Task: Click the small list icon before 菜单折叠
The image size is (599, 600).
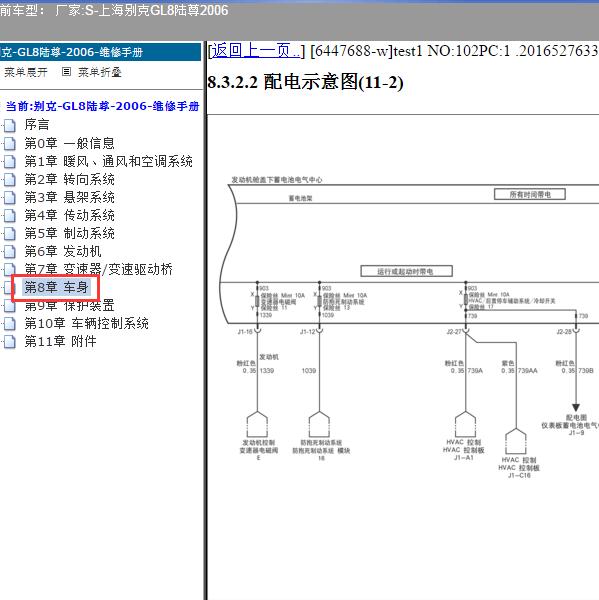Action: 66,72
